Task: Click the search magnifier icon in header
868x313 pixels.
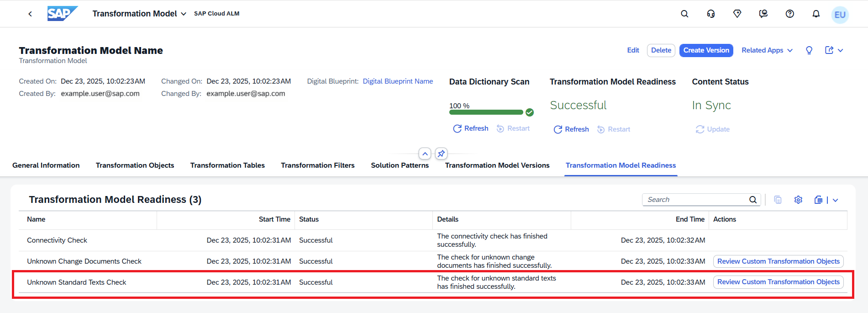Action: pos(684,14)
